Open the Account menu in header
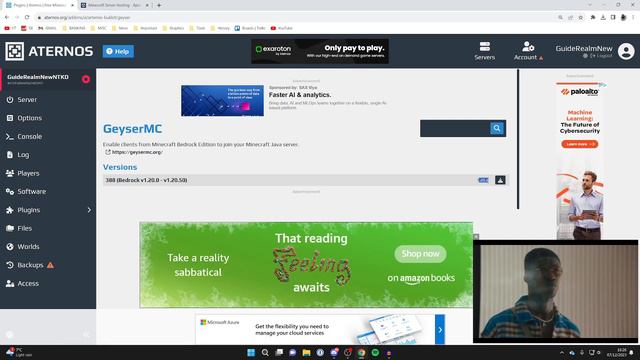The width and height of the screenshot is (640, 360). point(528,51)
